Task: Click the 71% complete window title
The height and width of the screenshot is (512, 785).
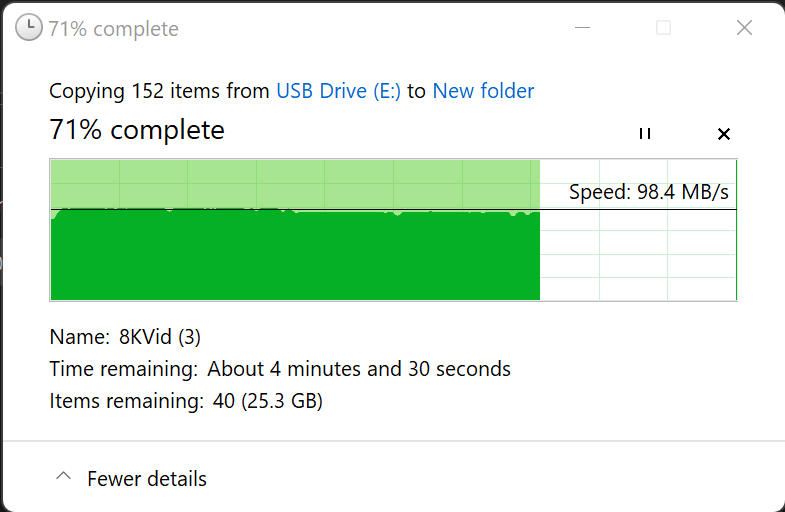Action: pyautogui.click(x=113, y=29)
